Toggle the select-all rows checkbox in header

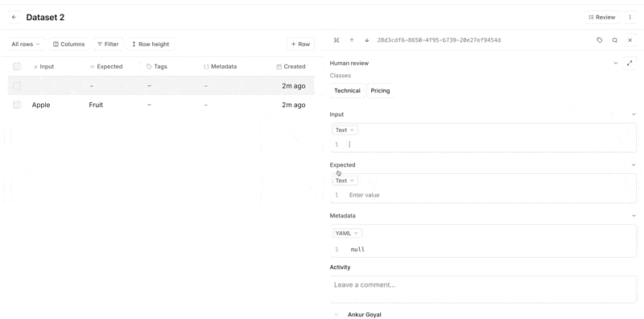[17, 66]
